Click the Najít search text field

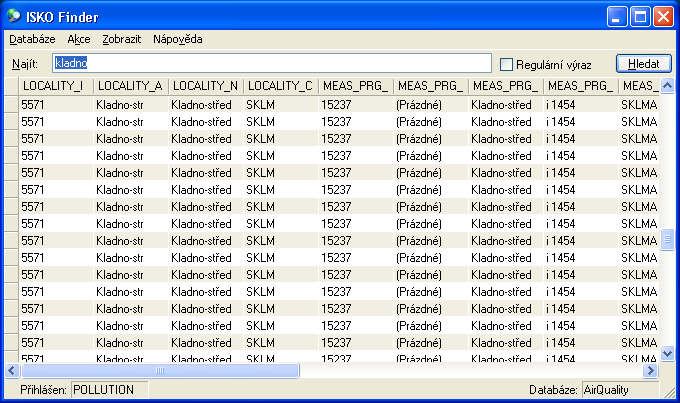270,63
